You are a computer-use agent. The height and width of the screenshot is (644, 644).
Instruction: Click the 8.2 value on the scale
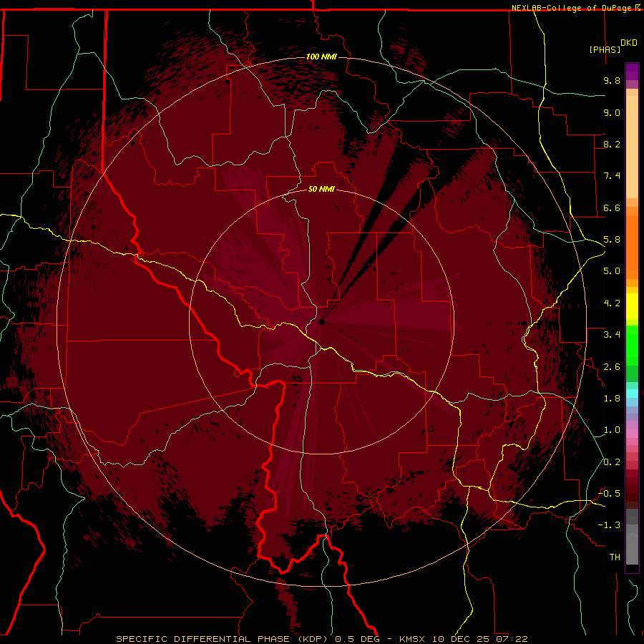pos(612,144)
